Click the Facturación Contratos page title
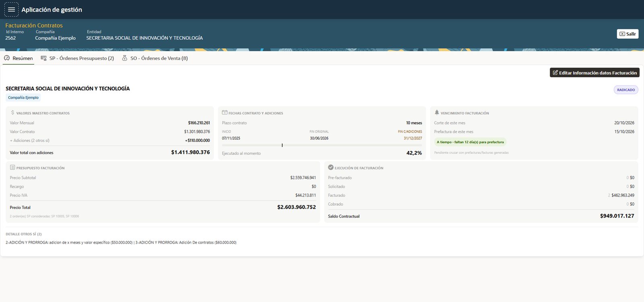The width and height of the screenshot is (644, 302). pos(34,25)
